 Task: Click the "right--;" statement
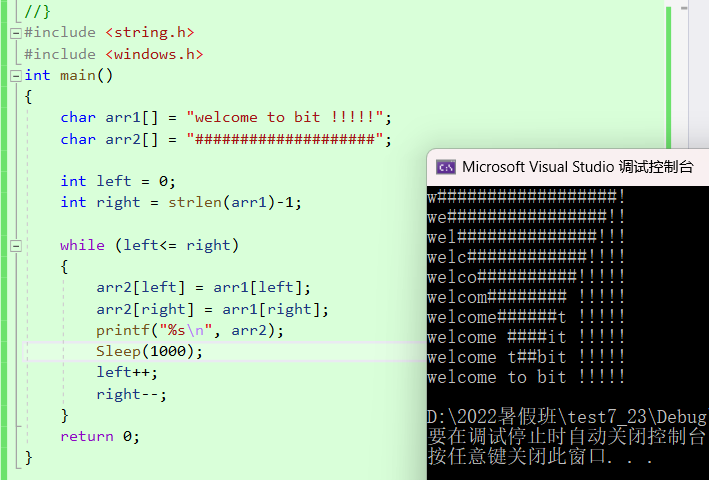point(132,394)
